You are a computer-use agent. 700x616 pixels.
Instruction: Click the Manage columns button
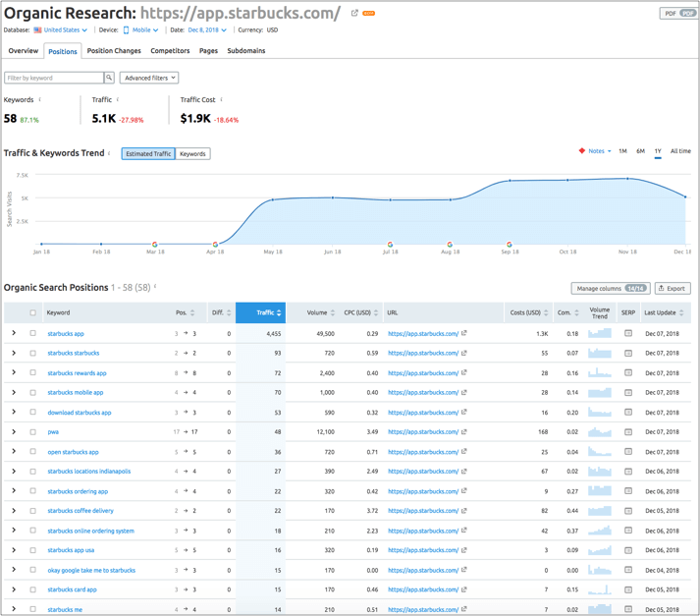point(611,289)
